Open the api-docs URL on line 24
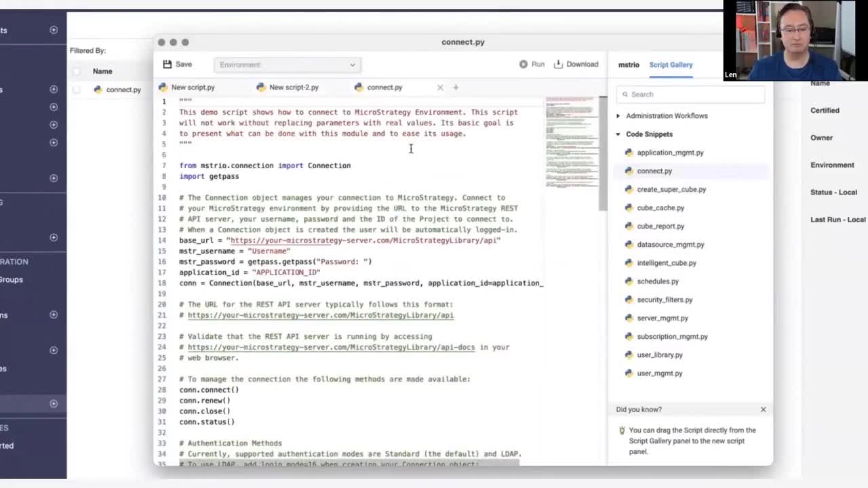 click(x=332, y=347)
